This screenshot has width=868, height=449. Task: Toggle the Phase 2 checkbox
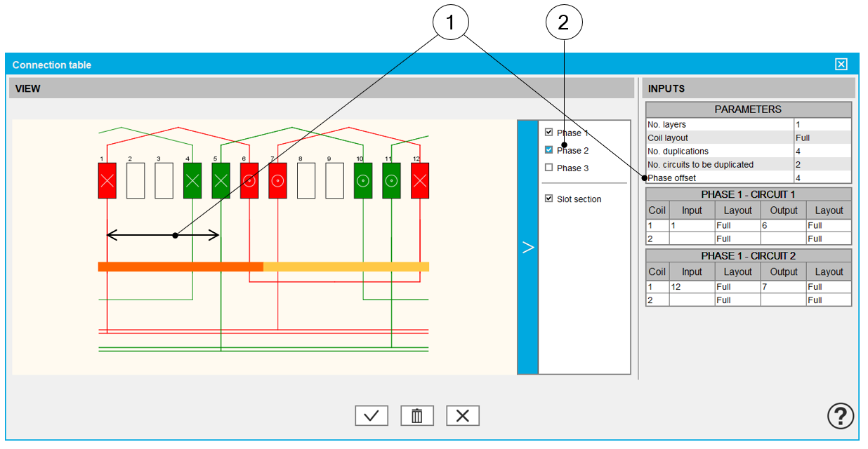pyautogui.click(x=549, y=150)
